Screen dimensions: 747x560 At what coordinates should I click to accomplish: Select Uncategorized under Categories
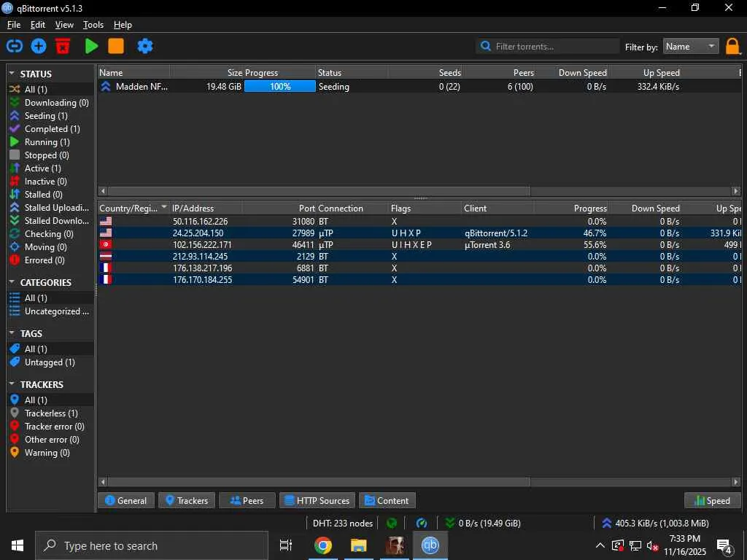point(50,311)
